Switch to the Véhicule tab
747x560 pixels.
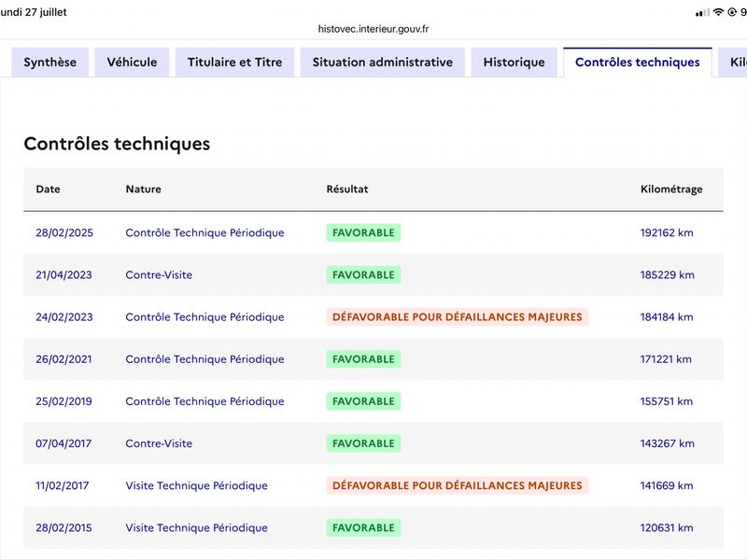[x=132, y=63]
